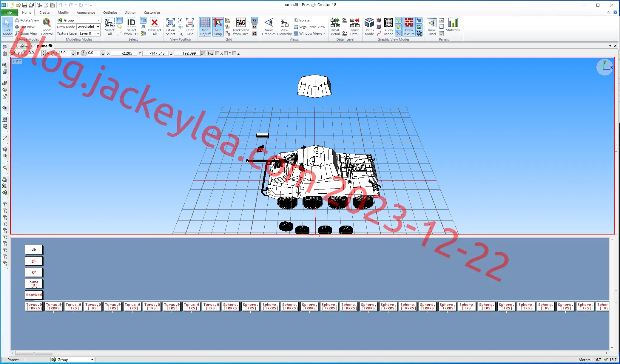Image resolution: width=620 pixels, height=364 pixels.
Task: Click the hierarchy horizontal scrollbar thumb
Action: click(x=34, y=353)
